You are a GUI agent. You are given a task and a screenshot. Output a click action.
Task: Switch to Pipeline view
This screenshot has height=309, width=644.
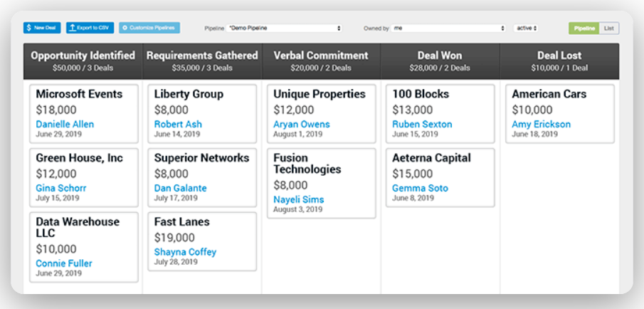pyautogui.click(x=584, y=28)
